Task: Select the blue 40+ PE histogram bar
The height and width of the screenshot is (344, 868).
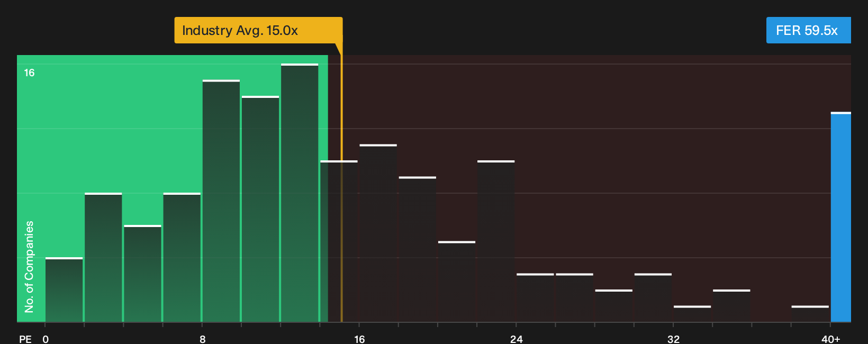Action: click(841, 217)
